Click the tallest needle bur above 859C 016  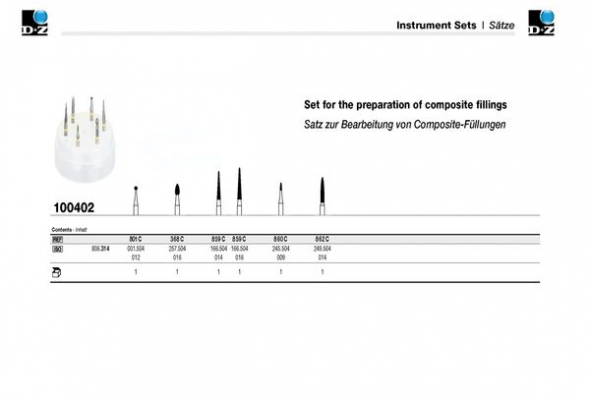(239, 192)
